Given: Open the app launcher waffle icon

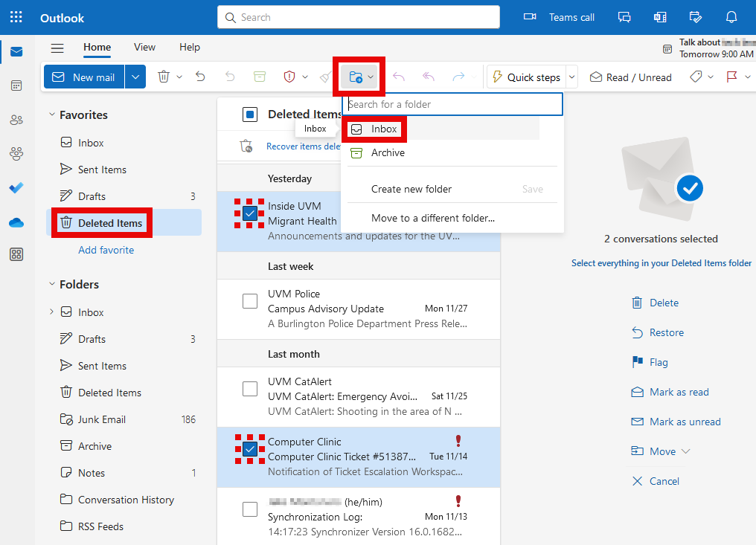Looking at the screenshot, I should tap(16, 17).
